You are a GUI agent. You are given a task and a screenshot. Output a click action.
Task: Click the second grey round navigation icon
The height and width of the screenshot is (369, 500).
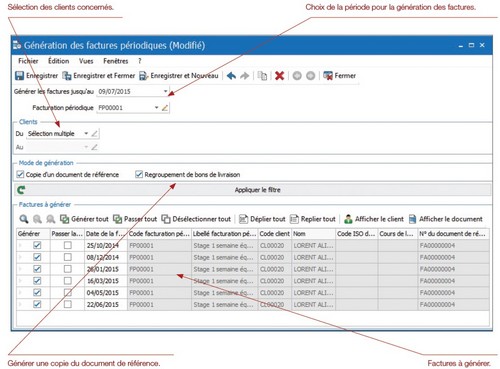[310, 76]
